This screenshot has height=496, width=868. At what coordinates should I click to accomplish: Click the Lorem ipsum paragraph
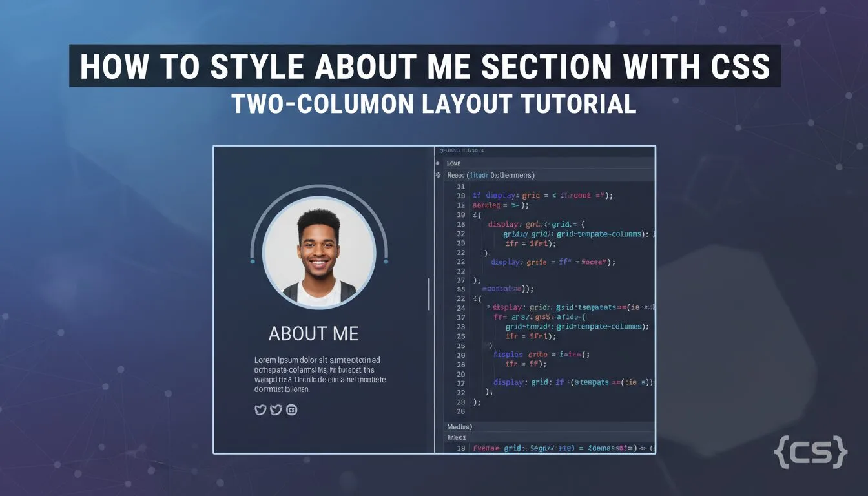point(319,375)
